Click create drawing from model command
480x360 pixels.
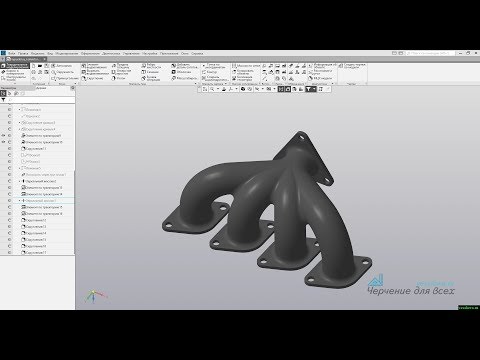pos(352,66)
